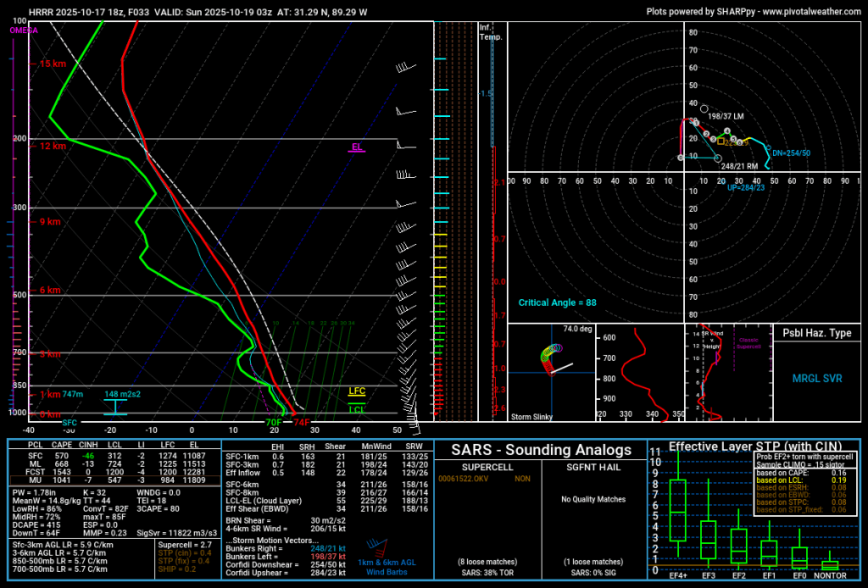Click the green LCL level marker

pos(357,409)
